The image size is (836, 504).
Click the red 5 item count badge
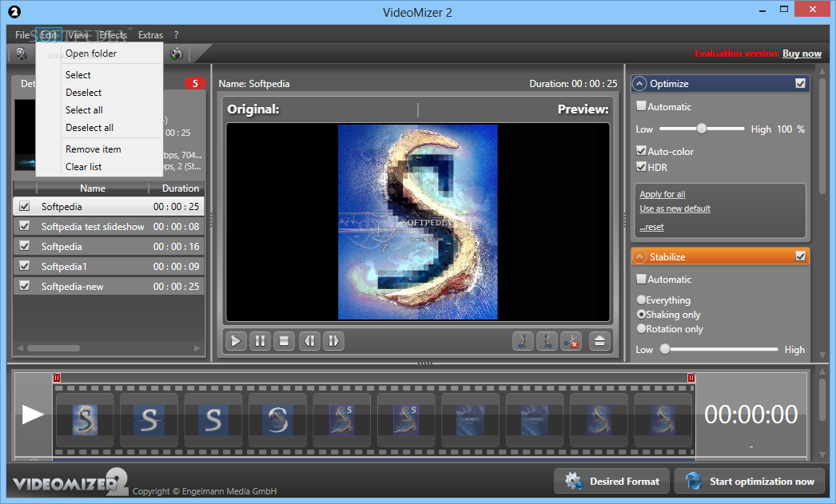point(195,83)
